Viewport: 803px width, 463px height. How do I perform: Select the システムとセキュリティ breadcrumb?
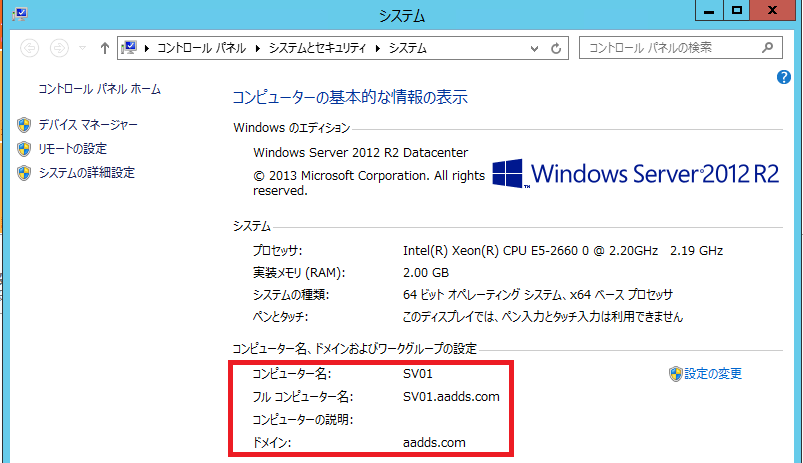(x=318, y=48)
